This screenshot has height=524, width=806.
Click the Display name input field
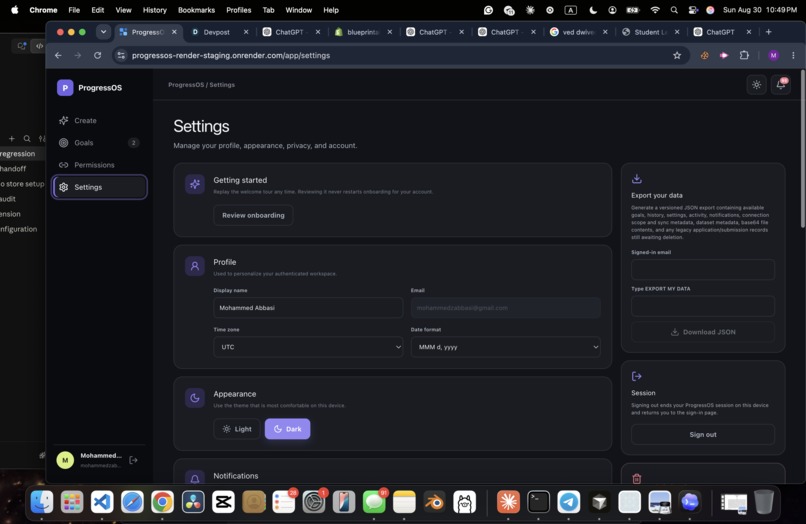(x=308, y=308)
